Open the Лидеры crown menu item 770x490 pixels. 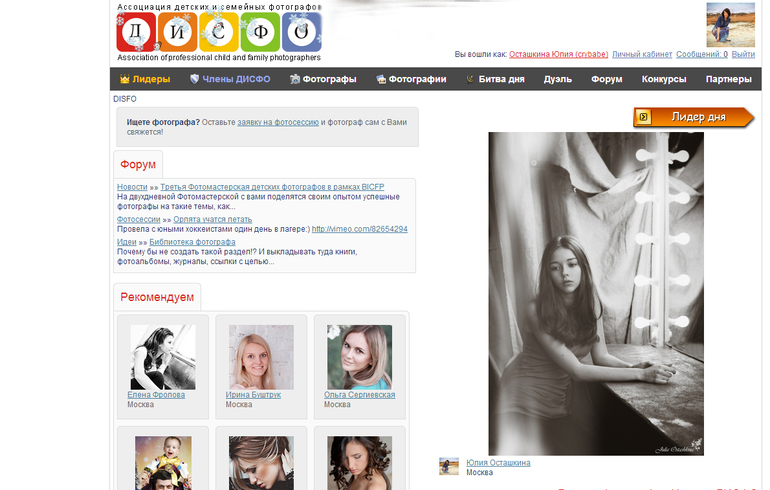click(145, 79)
